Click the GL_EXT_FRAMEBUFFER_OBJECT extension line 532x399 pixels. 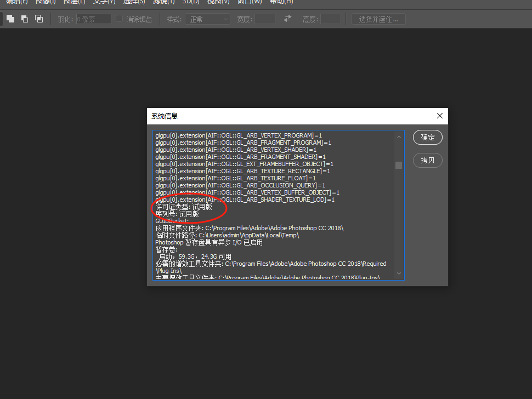[x=244, y=164]
